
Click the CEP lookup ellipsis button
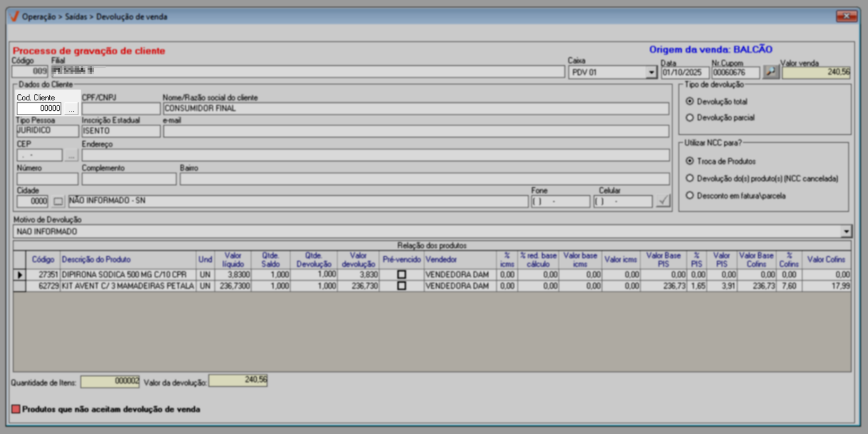71,155
